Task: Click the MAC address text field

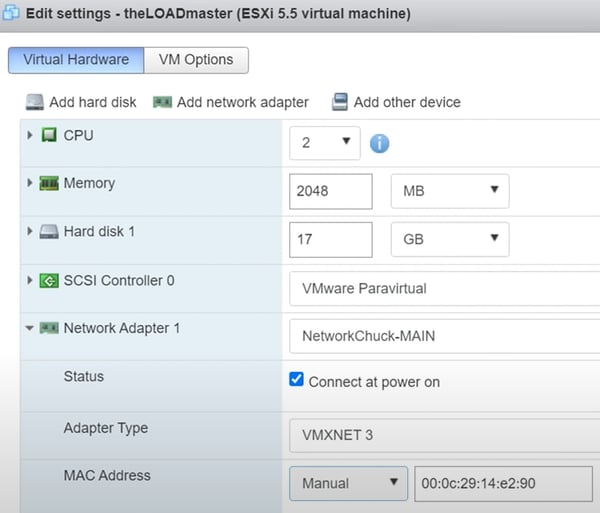Action: (502, 483)
